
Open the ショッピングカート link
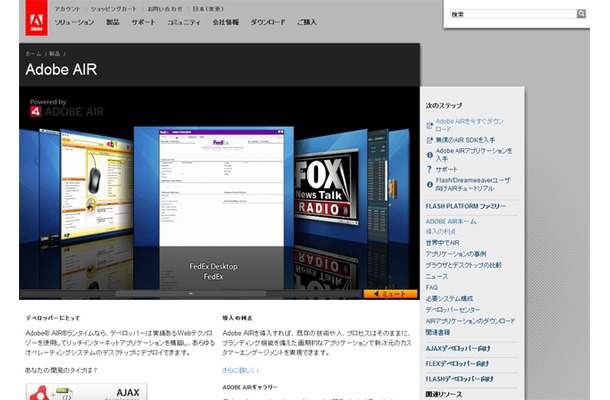tap(114, 9)
